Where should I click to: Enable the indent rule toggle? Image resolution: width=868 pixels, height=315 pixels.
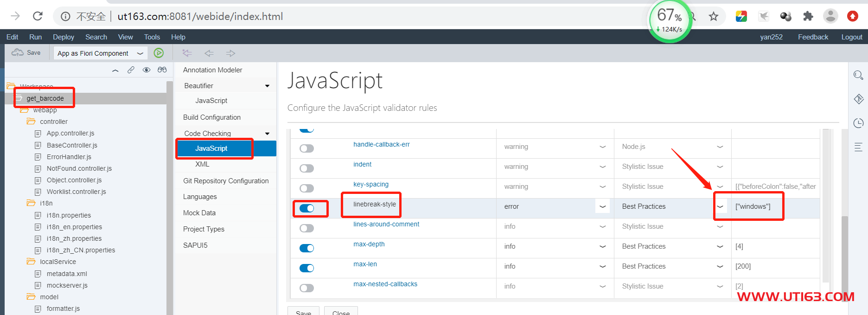pos(306,168)
